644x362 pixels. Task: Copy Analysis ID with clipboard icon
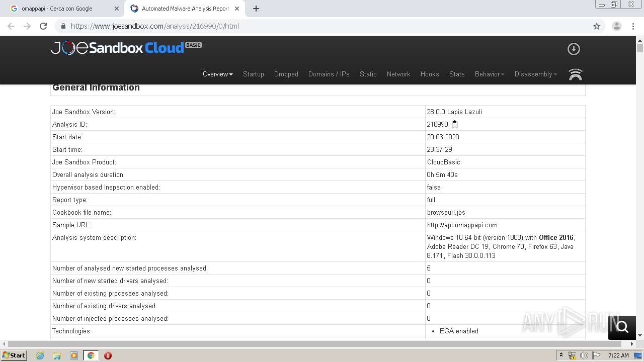pos(454,124)
